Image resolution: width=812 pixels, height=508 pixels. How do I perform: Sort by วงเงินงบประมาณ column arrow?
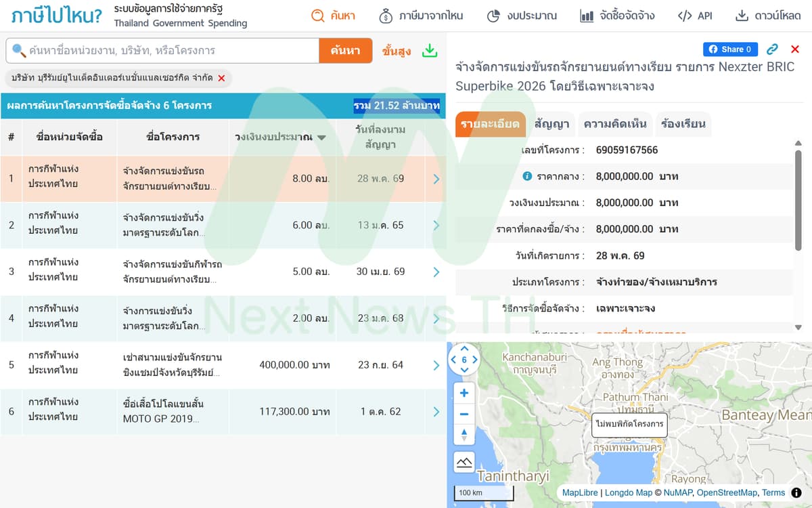tap(322, 137)
